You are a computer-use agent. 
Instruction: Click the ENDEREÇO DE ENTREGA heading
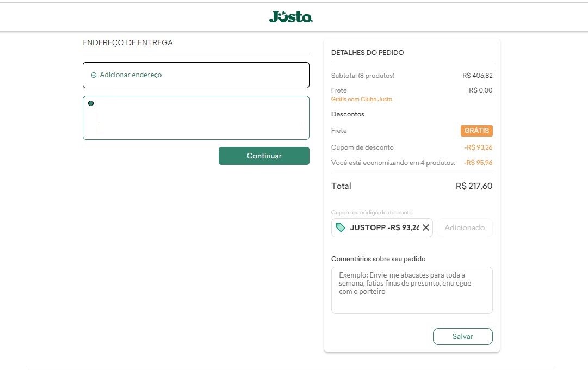128,42
